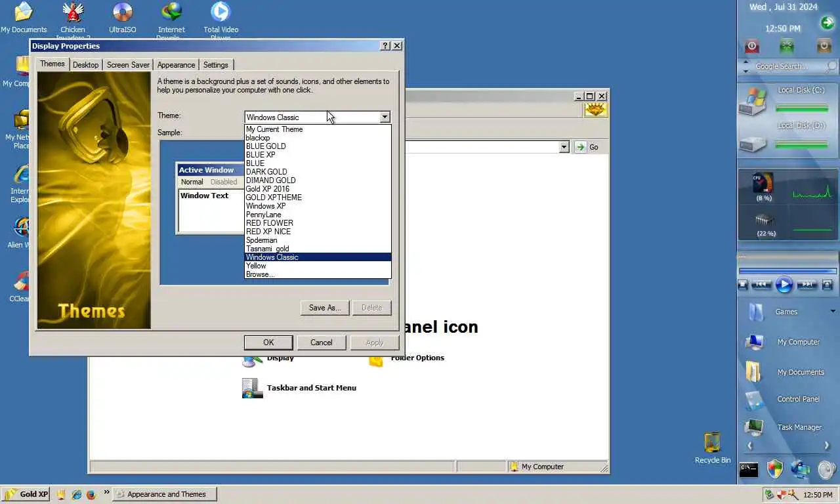840x504 pixels.
Task: Click the Google Search engine selector arrows
Action: click(x=745, y=66)
